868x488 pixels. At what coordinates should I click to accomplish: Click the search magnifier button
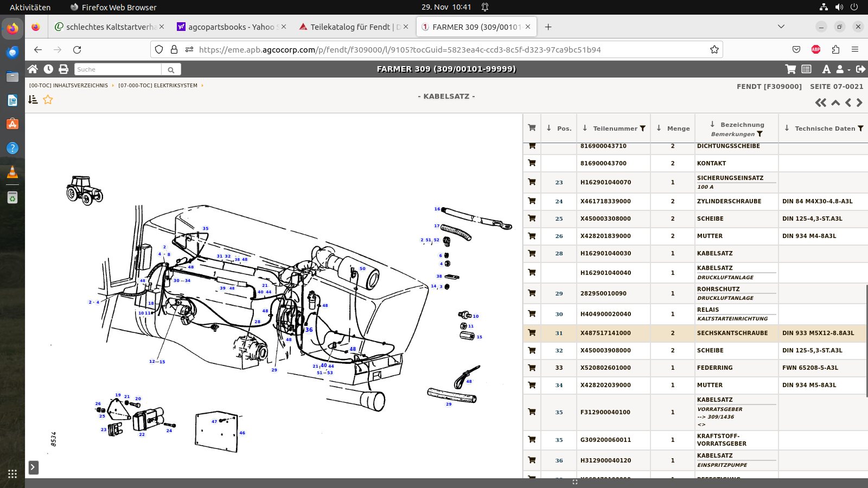point(171,69)
